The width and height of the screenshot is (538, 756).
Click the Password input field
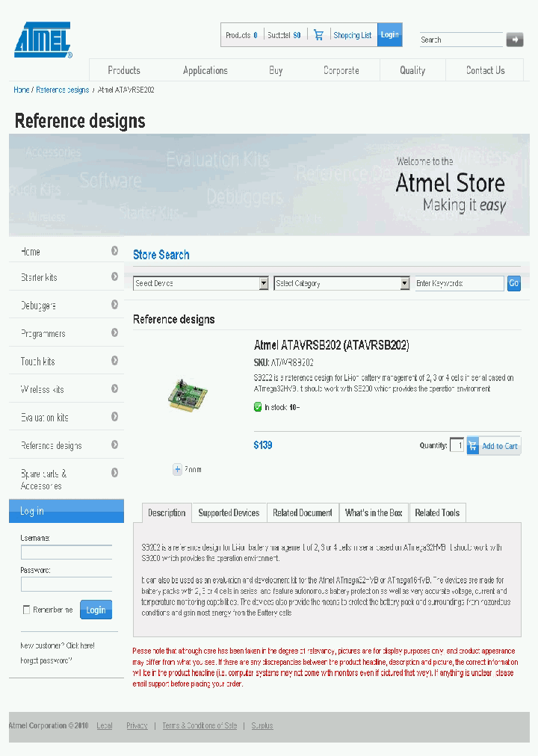pyautogui.click(x=67, y=584)
